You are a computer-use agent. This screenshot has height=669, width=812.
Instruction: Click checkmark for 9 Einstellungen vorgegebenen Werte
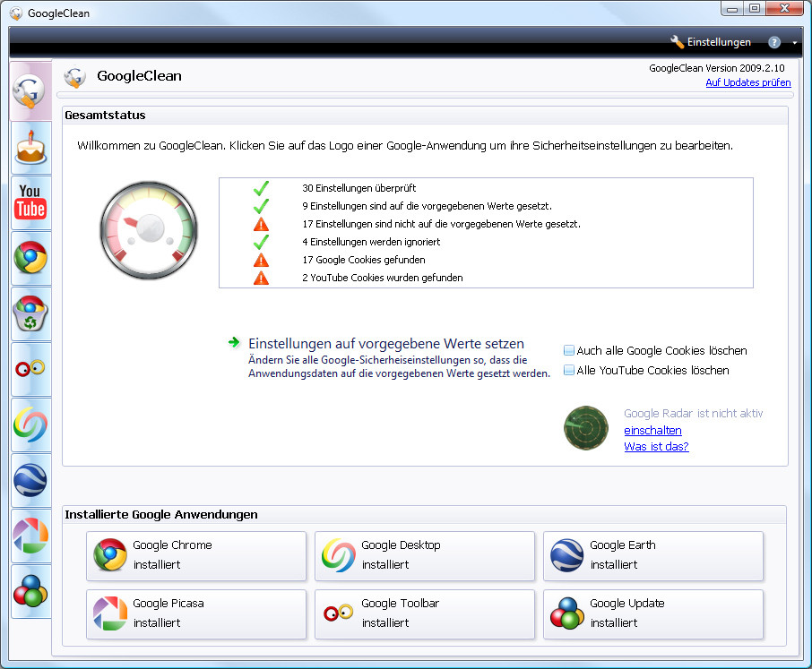[x=261, y=206]
